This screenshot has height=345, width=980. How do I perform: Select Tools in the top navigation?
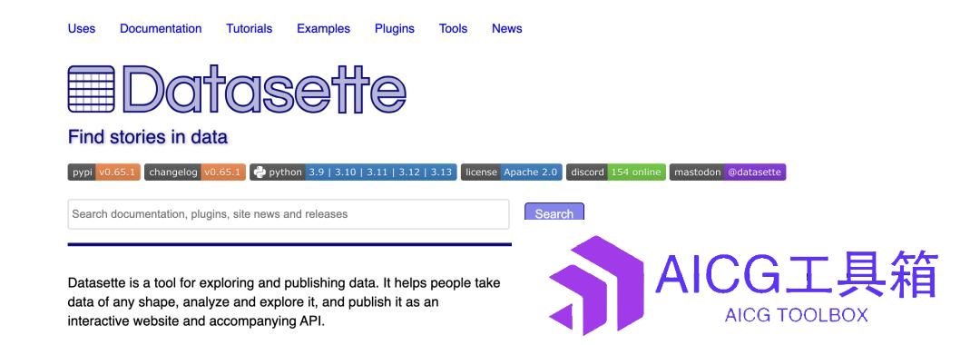click(453, 29)
